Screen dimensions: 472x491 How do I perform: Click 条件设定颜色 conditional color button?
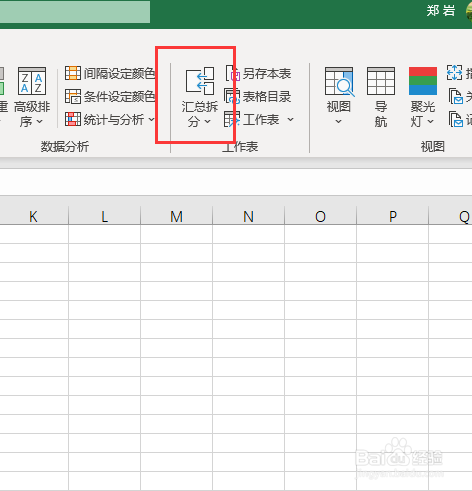click(110, 96)
